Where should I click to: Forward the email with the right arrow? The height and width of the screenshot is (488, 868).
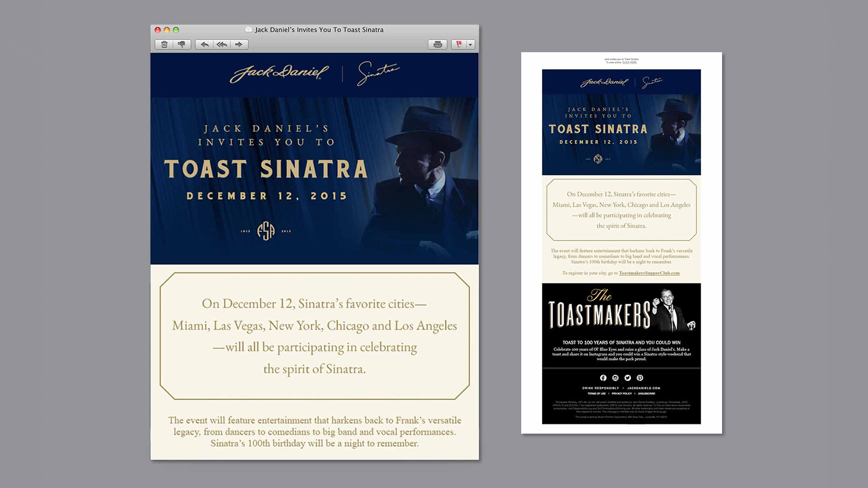pos(239,44)
